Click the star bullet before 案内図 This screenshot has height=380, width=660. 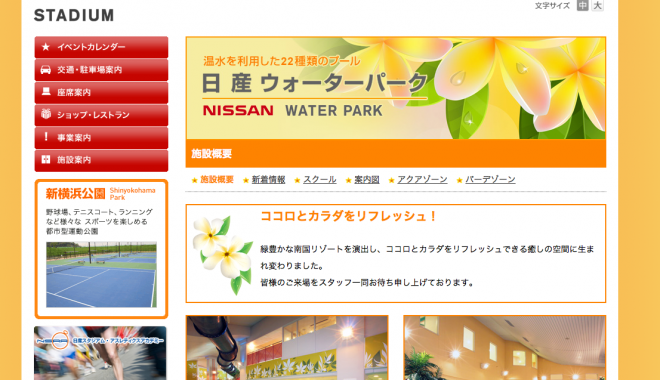pyautogui.click(x=349, y=180)
